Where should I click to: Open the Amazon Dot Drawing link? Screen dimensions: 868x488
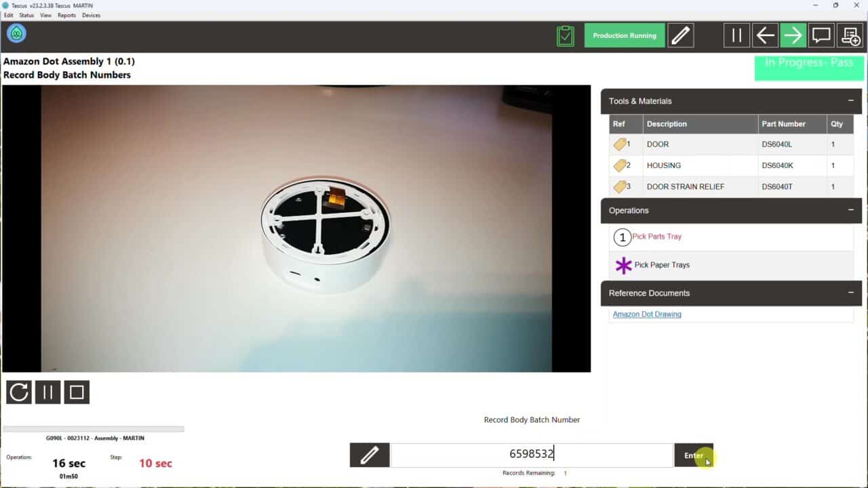click(647, 314)
